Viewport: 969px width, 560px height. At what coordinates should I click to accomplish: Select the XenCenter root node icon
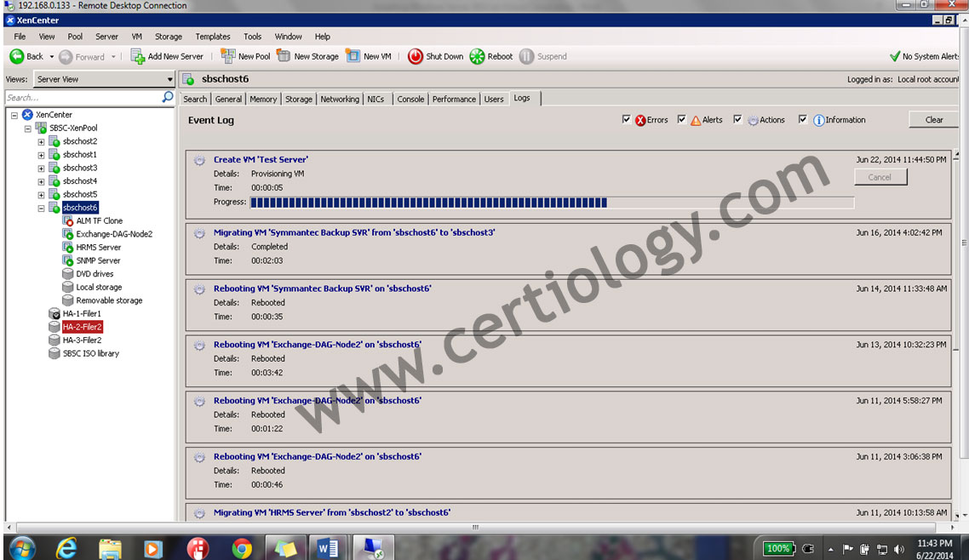(x=27, y=115)
